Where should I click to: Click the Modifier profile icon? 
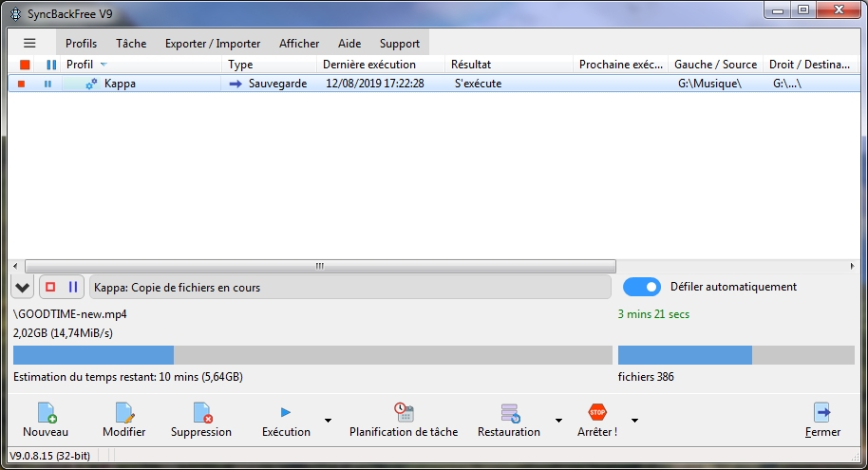coord(124,412)
